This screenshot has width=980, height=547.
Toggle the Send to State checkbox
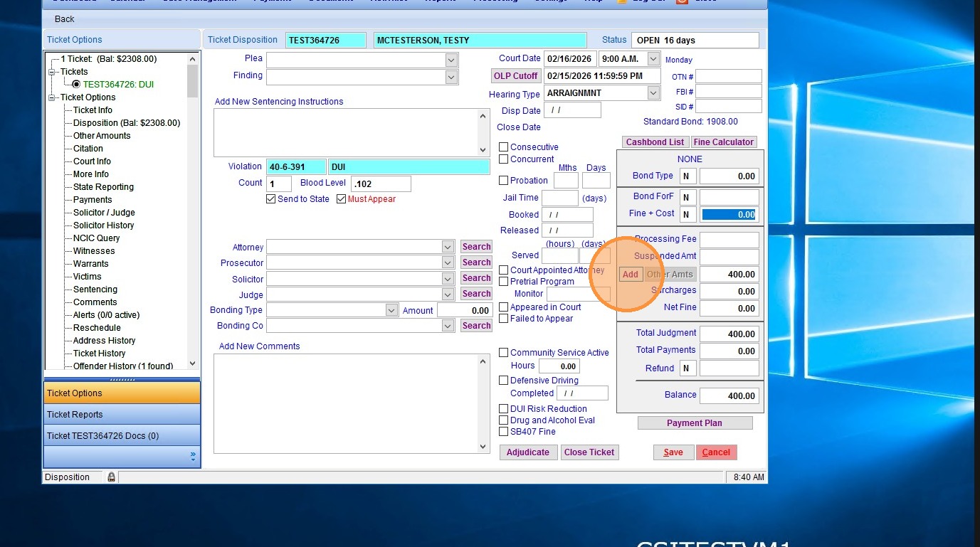[270, 199]
